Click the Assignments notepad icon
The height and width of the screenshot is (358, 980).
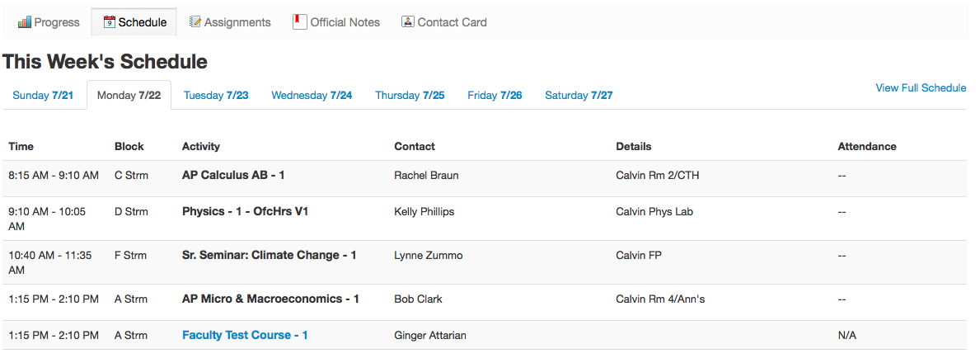pos(195,22)
